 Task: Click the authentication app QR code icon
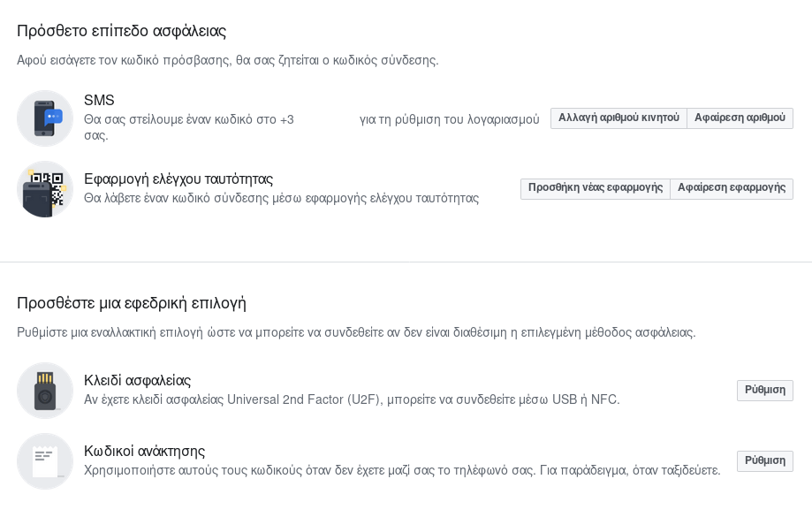[x=45, y=189]
